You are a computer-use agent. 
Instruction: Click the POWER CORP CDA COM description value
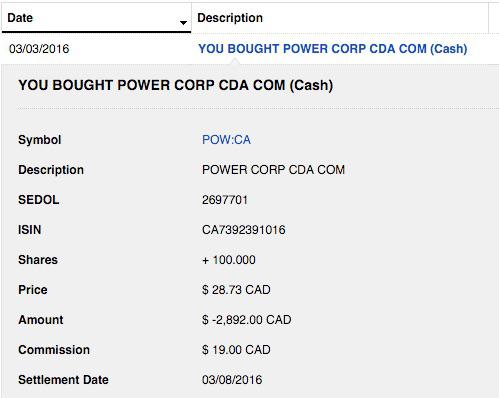[x=273, y=170]
